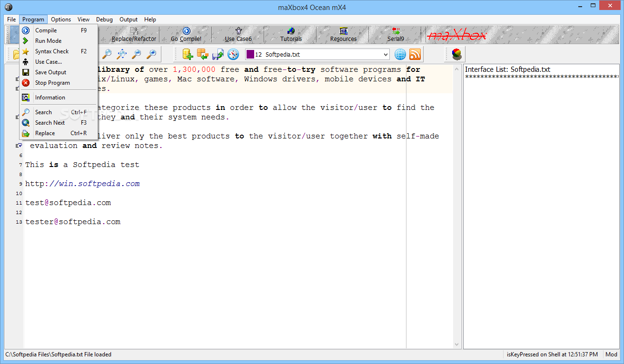
Task: Click the maXbox4 window system icon
Action: [x=9, y=7]
